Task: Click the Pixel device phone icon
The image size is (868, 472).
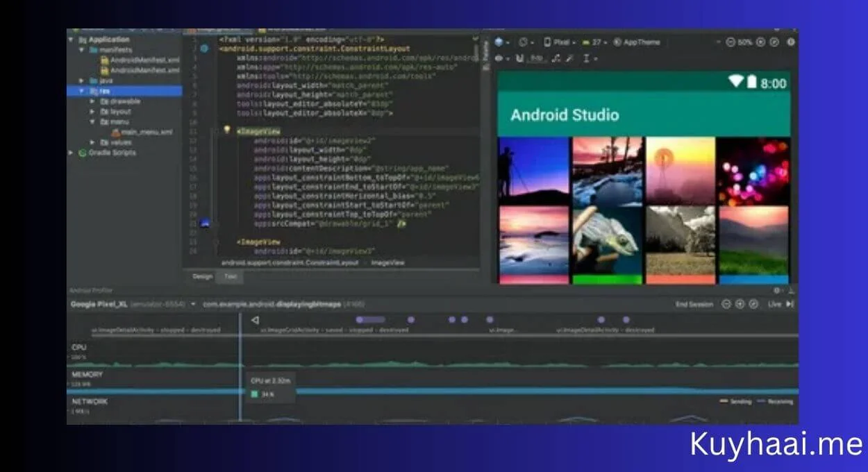Action: 547,42
